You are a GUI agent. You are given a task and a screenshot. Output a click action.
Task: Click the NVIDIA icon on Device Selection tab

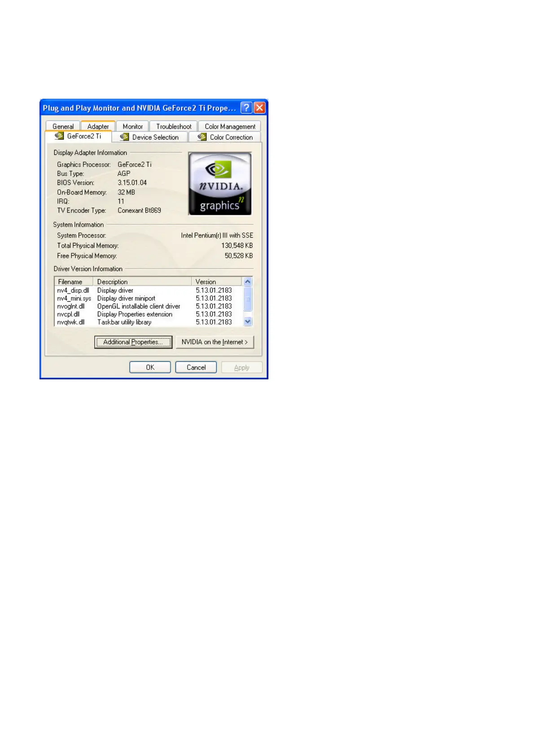pos(124,137)
